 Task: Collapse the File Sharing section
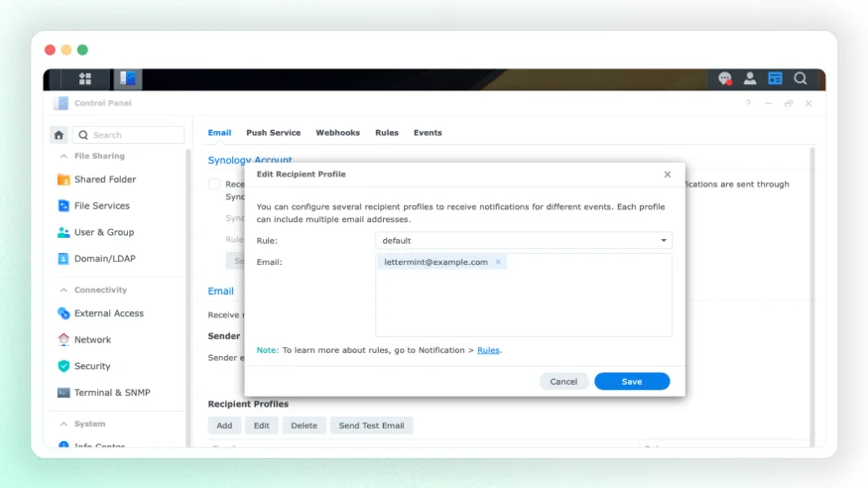[x=63, y=157]
